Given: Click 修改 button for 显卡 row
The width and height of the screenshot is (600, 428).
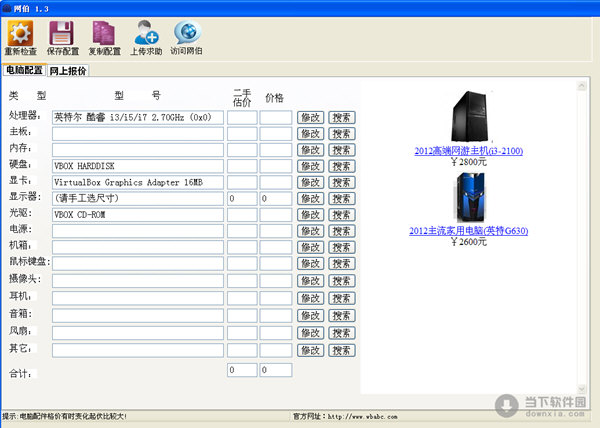Looking at the screenshot, I should (311, 182).
